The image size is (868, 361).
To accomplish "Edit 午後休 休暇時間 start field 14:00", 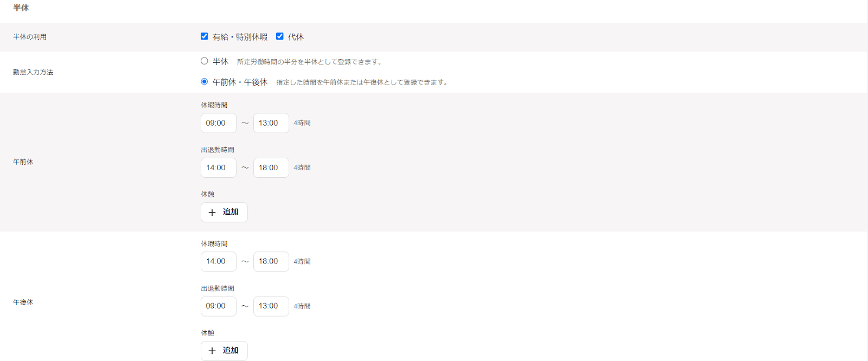I will 219,261.
